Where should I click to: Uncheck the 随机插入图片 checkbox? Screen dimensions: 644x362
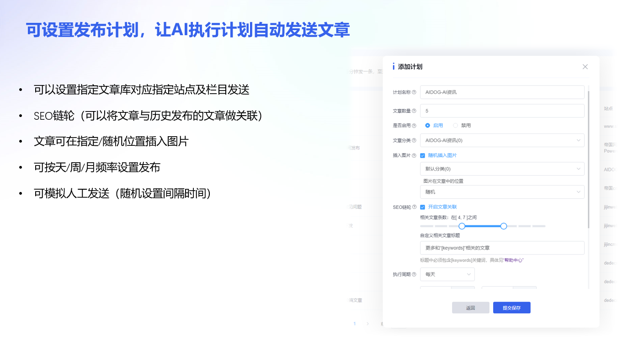tap(423, 156)
